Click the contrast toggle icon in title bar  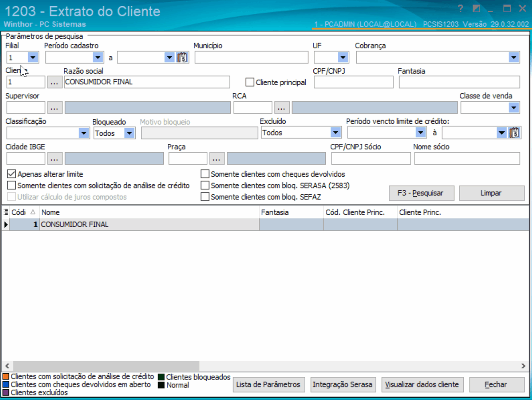[476, 9]
